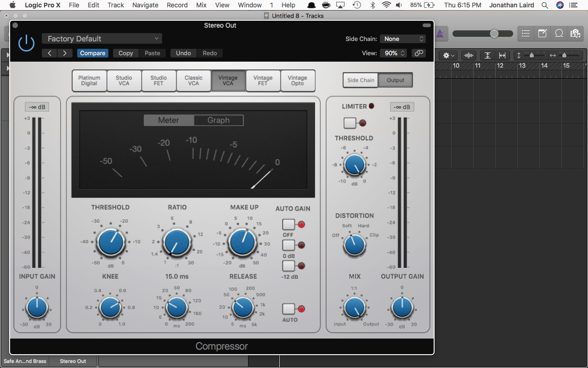
Task: Open the gear settings menu in Tracks window
Action: (x=449, y=55)
